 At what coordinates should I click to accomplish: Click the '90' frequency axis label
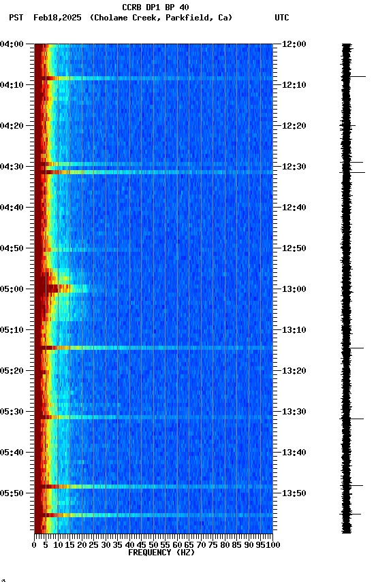click(x=249, y=545)
